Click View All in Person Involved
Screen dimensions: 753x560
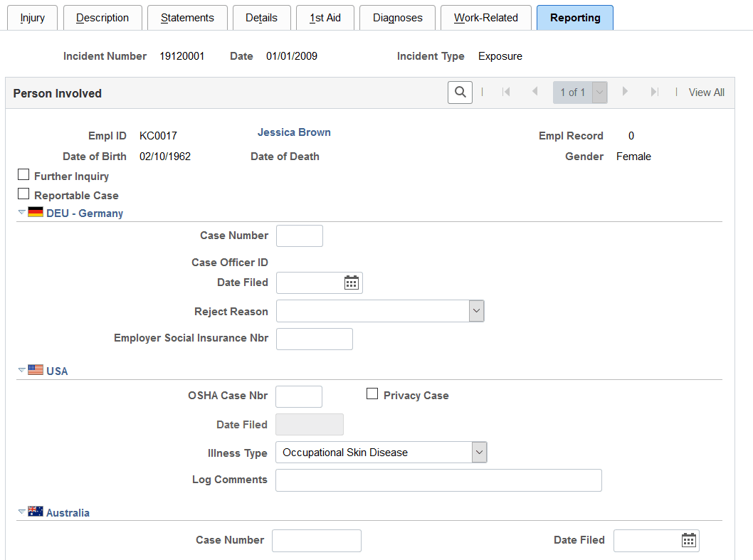pyautogui.click(x=706, y=92)
